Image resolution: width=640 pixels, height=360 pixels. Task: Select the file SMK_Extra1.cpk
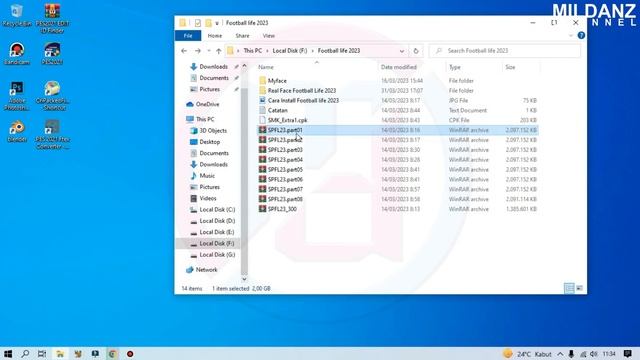[x=287, y=120]
